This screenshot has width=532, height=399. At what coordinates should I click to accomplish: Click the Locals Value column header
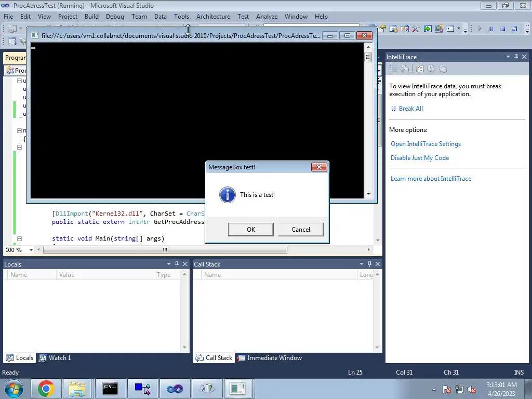[x=105, y=275]
